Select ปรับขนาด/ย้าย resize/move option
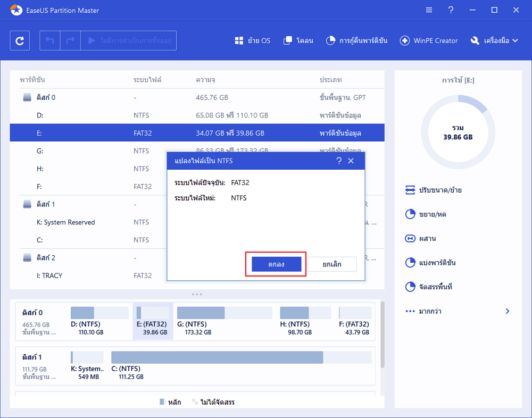Screen dimensions: 532x418 [433, 190]
